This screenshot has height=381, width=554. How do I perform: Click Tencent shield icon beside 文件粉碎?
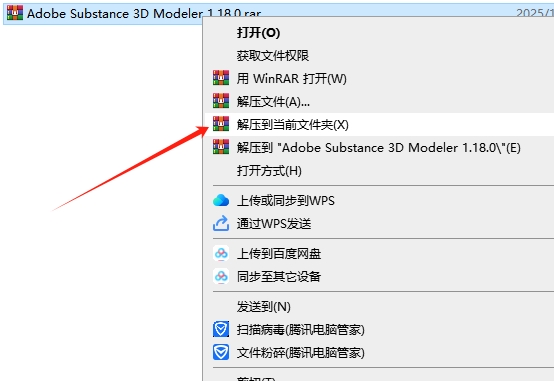tap(221, 352)
